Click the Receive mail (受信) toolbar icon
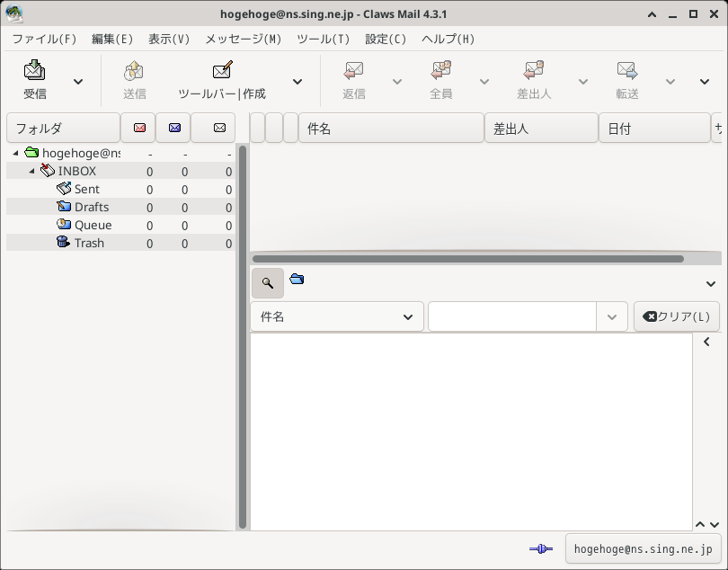The width and height of the screenshot is (728, 570). pos(35,71)
